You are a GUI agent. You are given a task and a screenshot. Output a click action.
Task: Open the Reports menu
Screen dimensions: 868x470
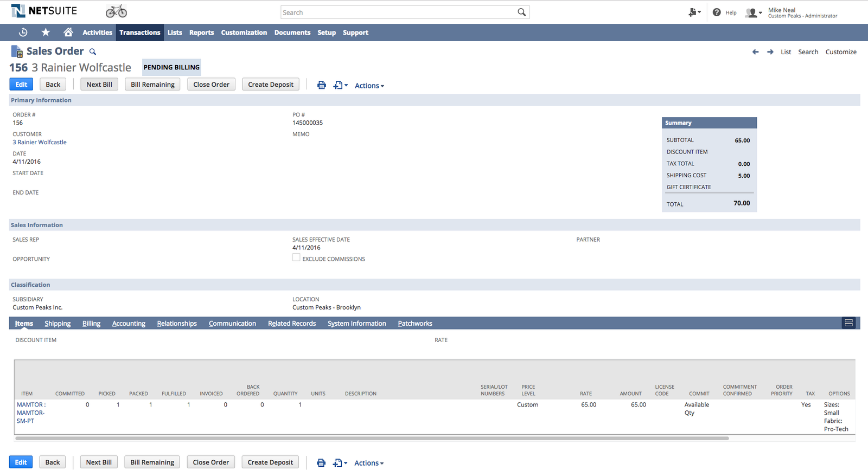click(x=201, y=33)
